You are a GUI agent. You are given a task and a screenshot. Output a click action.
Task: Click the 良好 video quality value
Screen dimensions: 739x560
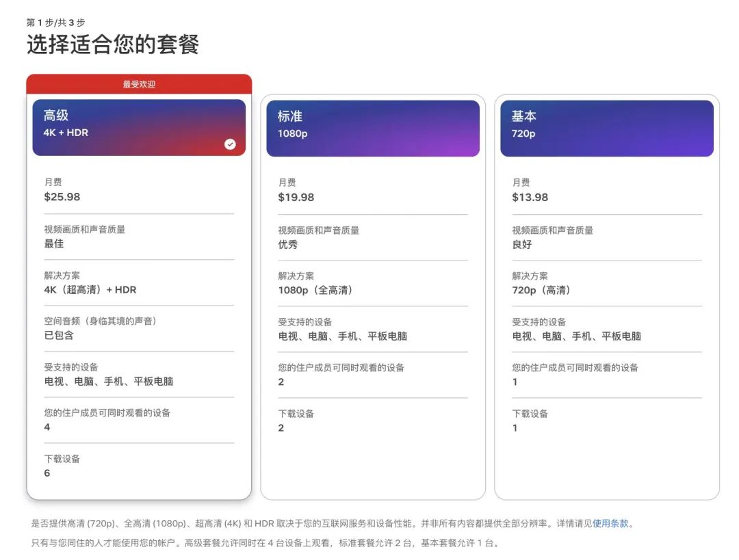click(x=522, y=245)
